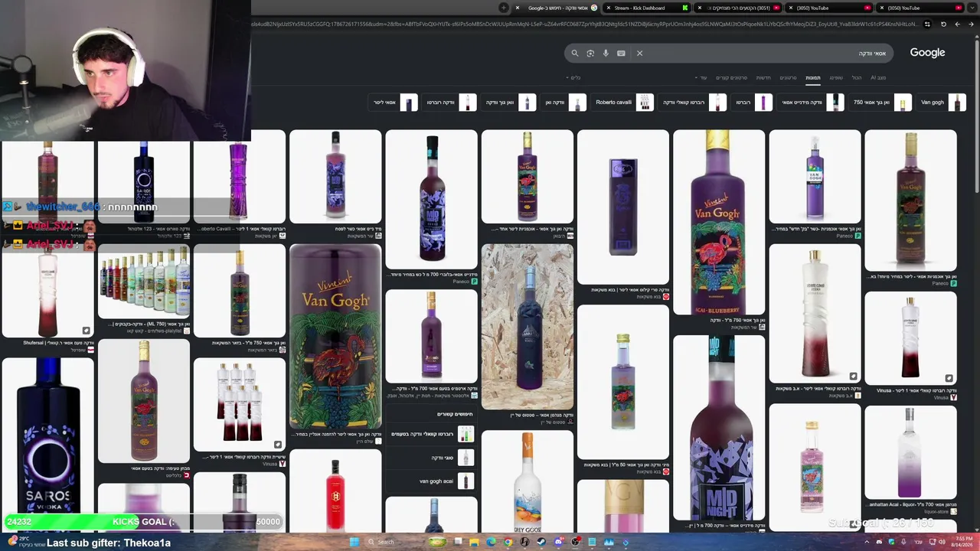The width and height of the screenshot is (980, 551).
Task: Open Google Lens image search icon
Action: tap(590, 54)
